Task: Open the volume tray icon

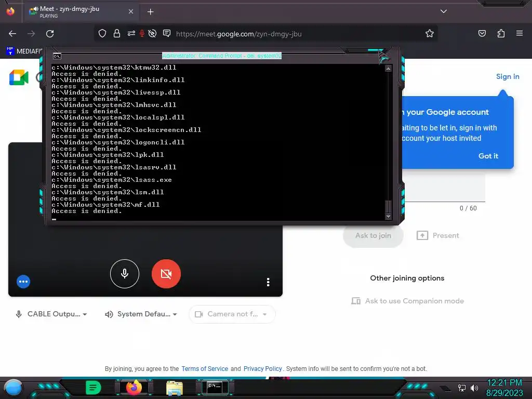Action: [x=474, y=388]
